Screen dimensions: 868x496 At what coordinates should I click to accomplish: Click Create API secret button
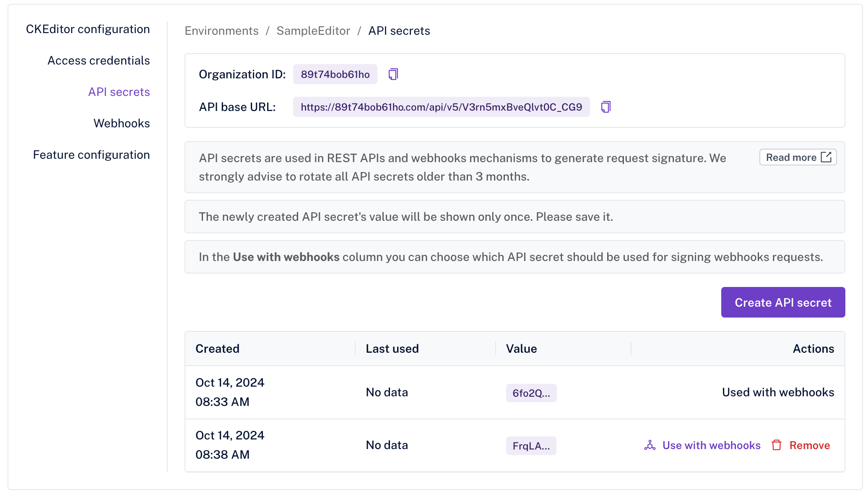click(783, 302)
